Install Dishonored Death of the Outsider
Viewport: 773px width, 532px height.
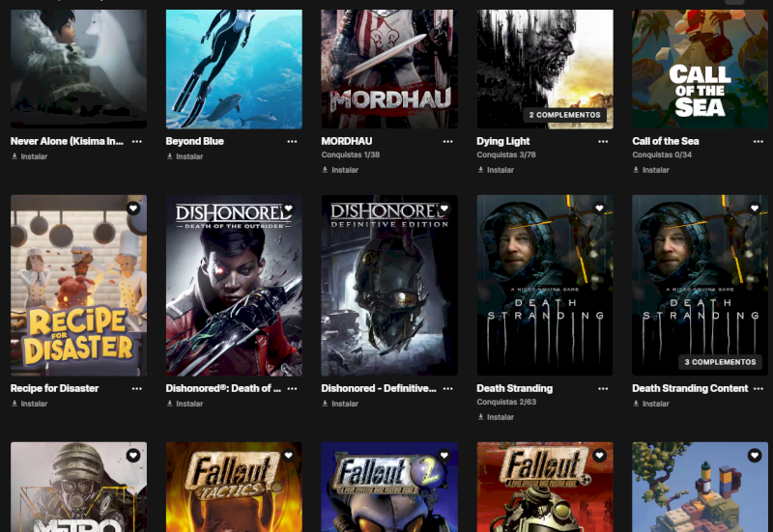185,404
